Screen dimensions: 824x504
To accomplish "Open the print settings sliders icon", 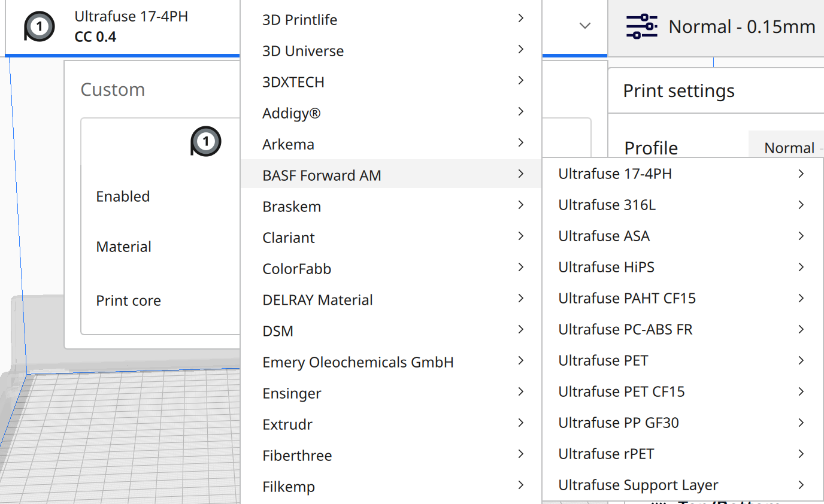I will [x=641, y=27].
